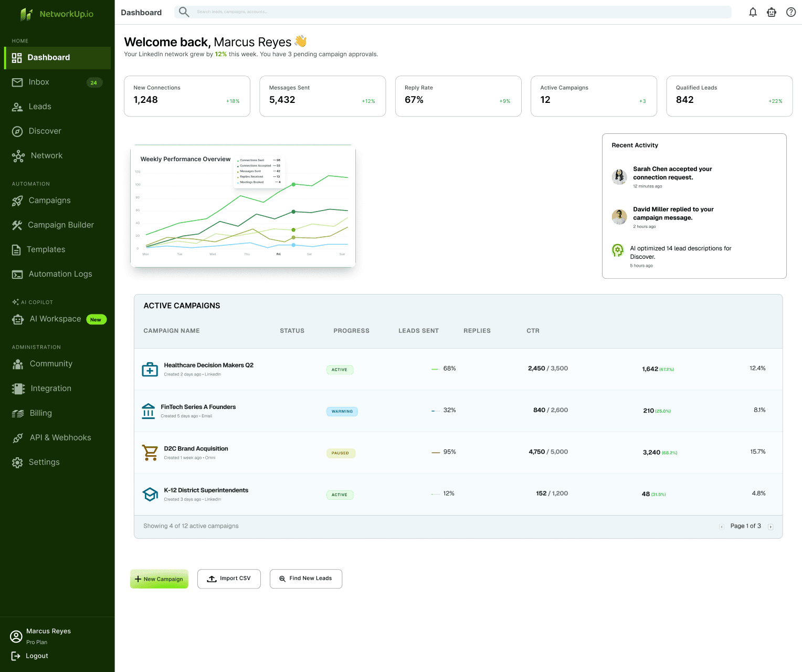The image size is (802, 672).
Task: Navigate to Integration settings
Action: 57,388
